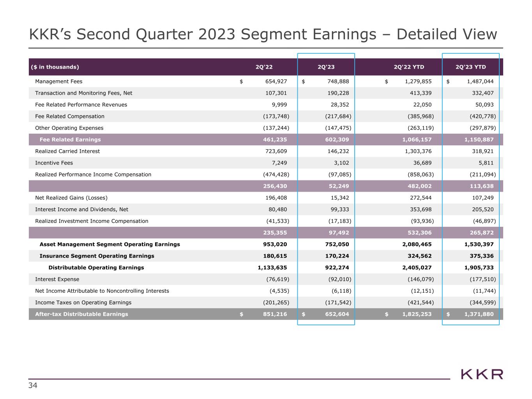
Task: Select the 2Q'23 column header
Action: click(326, 67)
